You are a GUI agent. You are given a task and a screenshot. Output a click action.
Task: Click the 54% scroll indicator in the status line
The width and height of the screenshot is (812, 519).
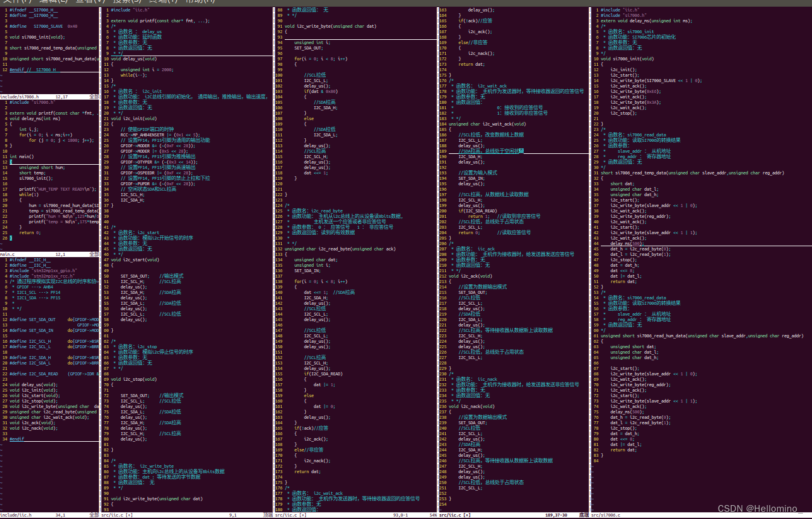pos(433,515)
